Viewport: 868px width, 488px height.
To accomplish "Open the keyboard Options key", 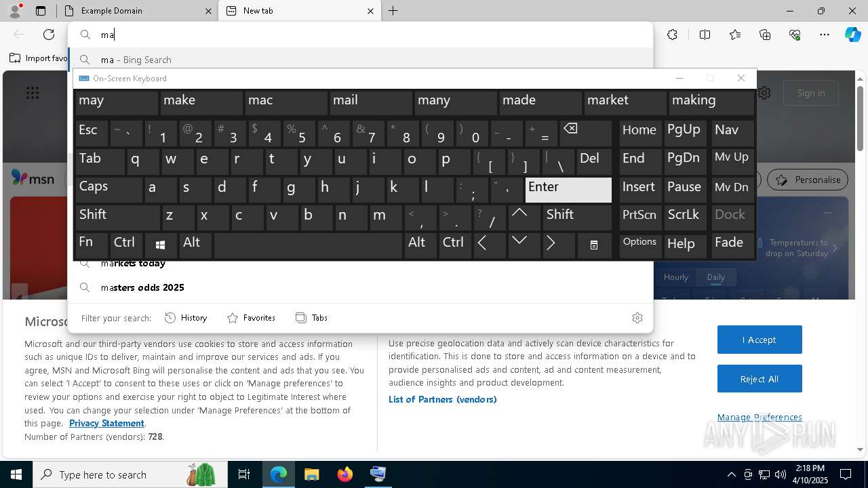I will tap(640, 245).
